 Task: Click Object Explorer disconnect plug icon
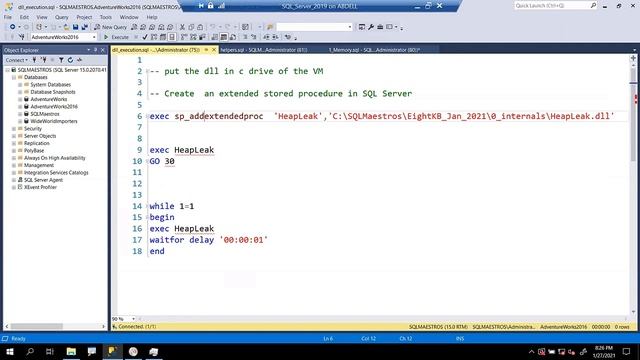click(x=43, y=60)
